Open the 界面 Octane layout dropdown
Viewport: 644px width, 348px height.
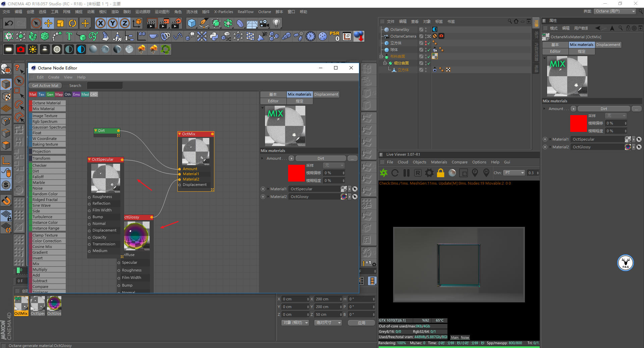pos(615,11)
